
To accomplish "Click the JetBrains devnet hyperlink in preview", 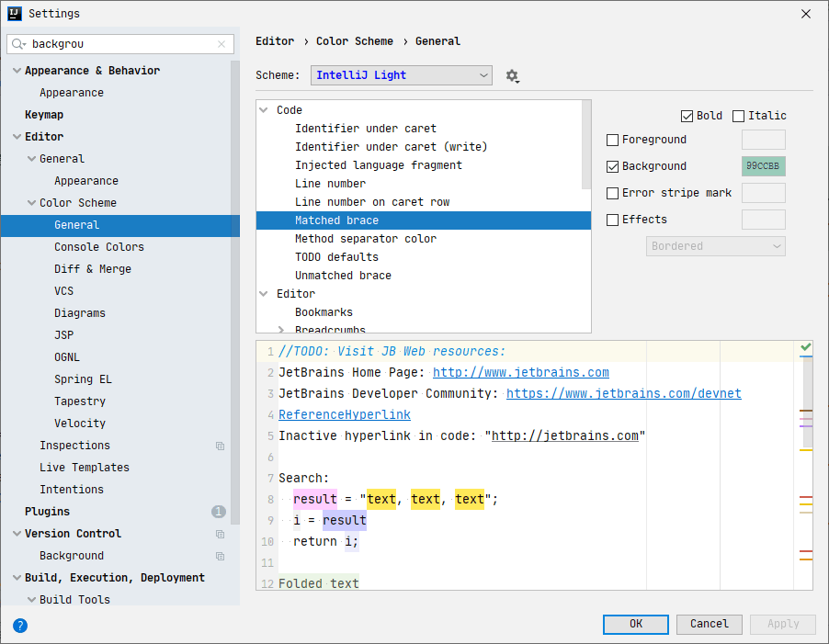I will pyautogui.click(x=623, y=393).
